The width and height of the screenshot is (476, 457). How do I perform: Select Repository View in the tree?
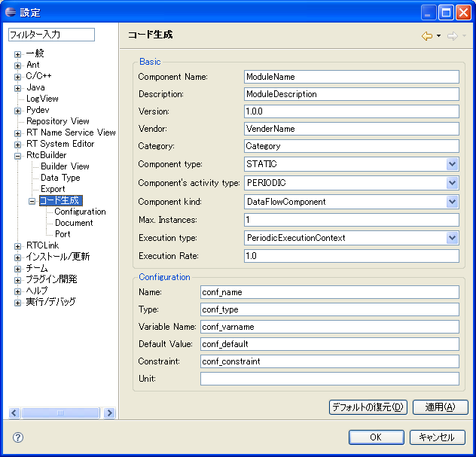click(x=58, y=121)
